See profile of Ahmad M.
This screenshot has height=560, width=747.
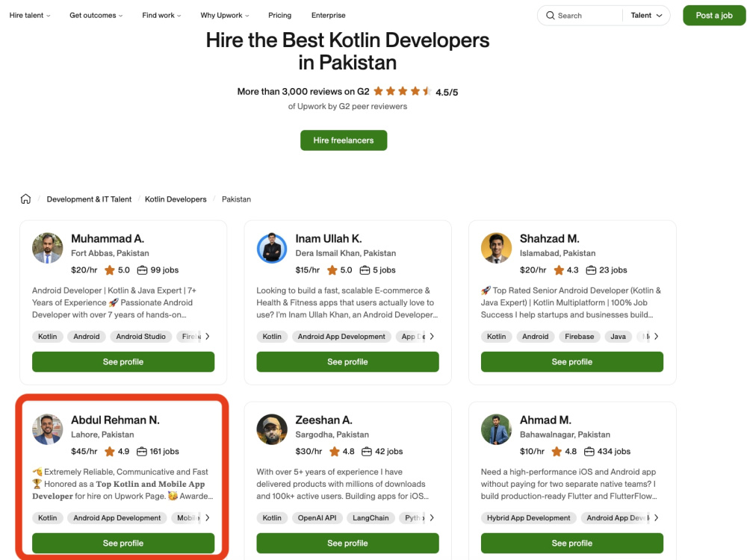coord(572,544)
